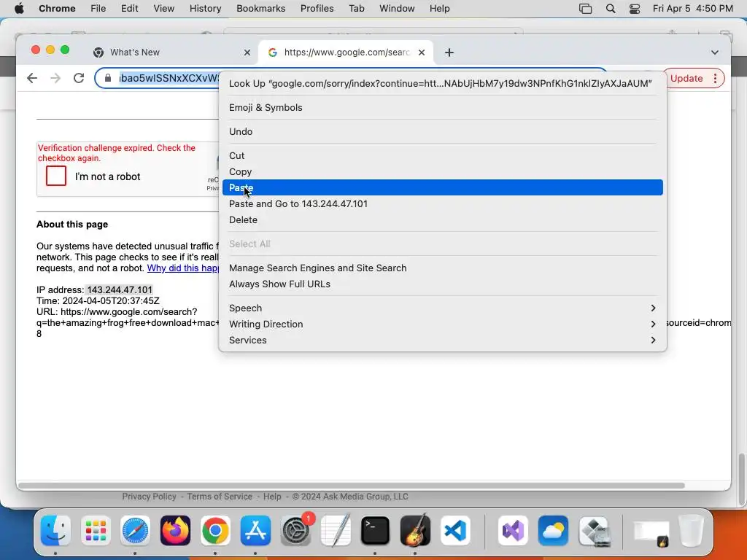This screenshot has width=747, height=560.
Task: Open the Bookmarks menu in the menu bar
Action: [260, 9]
